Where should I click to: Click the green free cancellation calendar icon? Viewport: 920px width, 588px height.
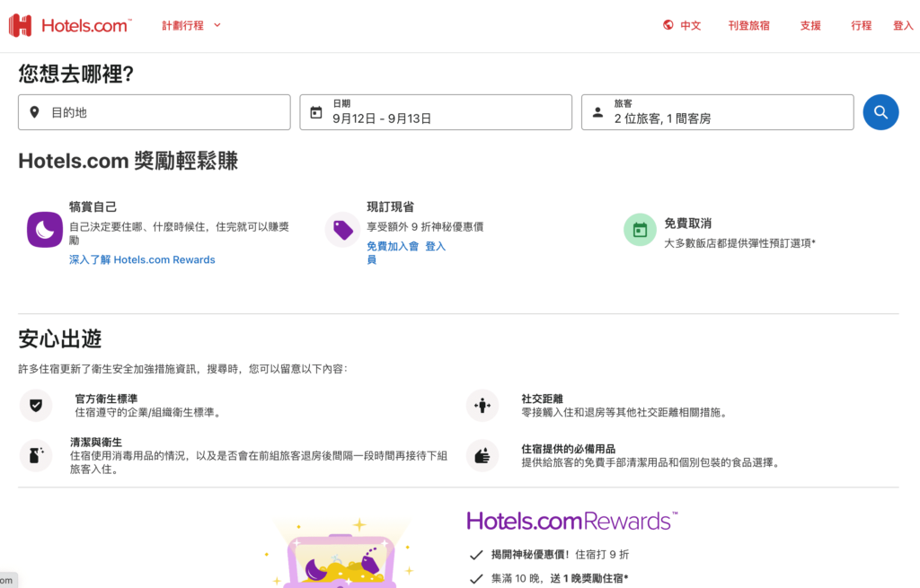pyautogui.click(x=640, y=230)
